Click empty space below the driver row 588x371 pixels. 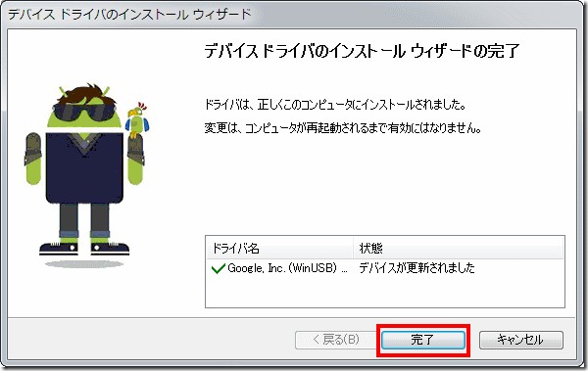[385, 292]
